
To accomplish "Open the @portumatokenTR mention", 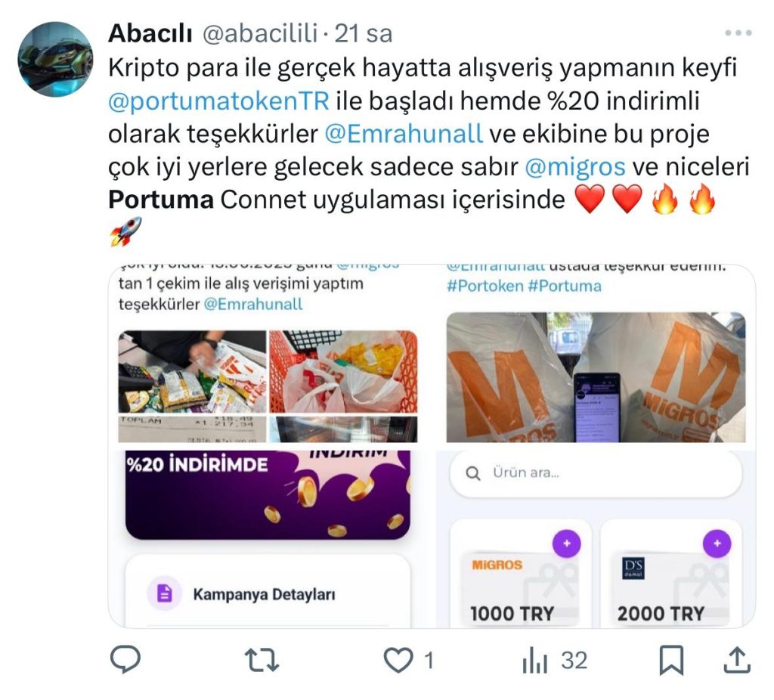I will pyautogui.click(x=218, y=101).
